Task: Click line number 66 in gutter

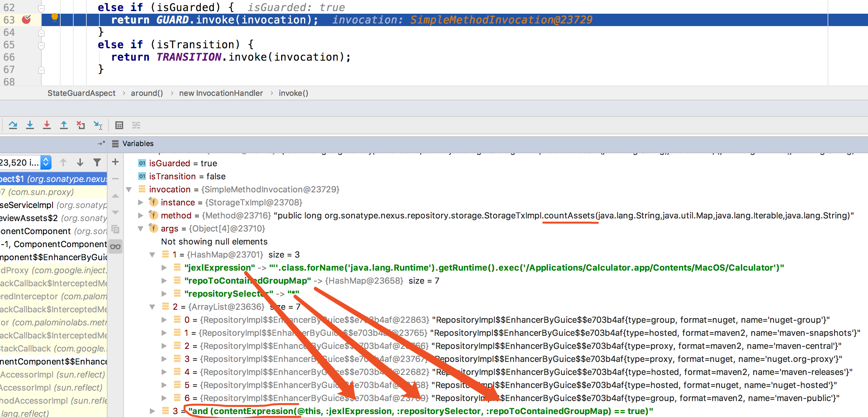Action: [x=9, y=57]
